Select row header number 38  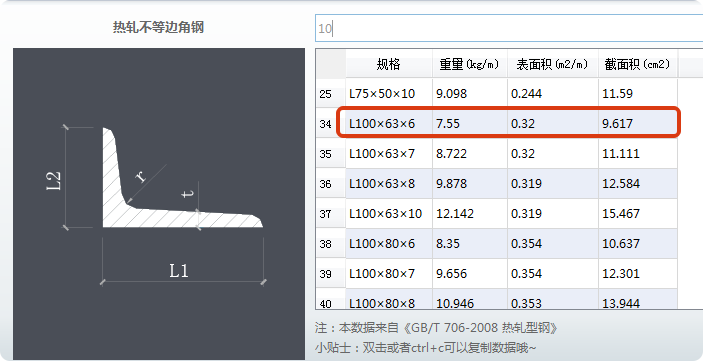click(x=330, y=244)
